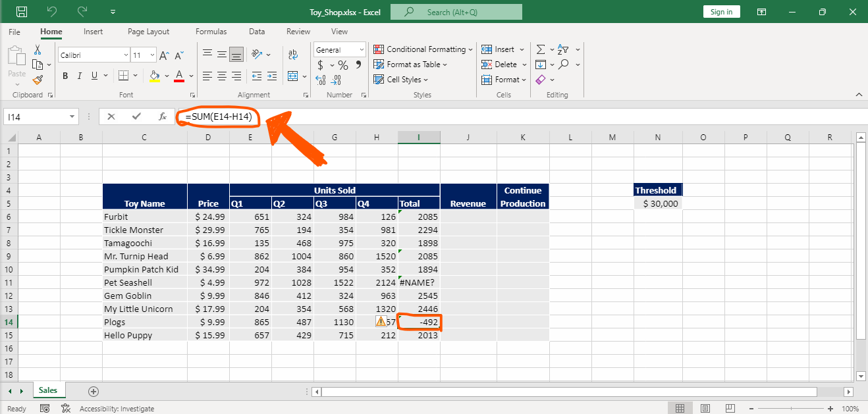The width and height of the screenshot is (868, 414).
Task: Select the Sales sheet tab
Action: [47, 390]
